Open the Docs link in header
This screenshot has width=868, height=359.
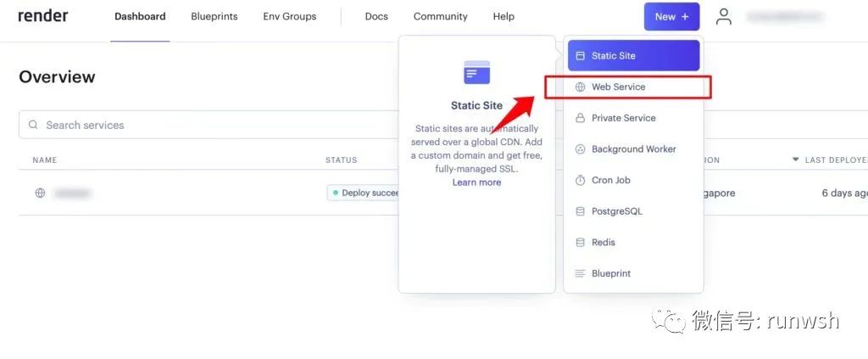click(376, 17)
